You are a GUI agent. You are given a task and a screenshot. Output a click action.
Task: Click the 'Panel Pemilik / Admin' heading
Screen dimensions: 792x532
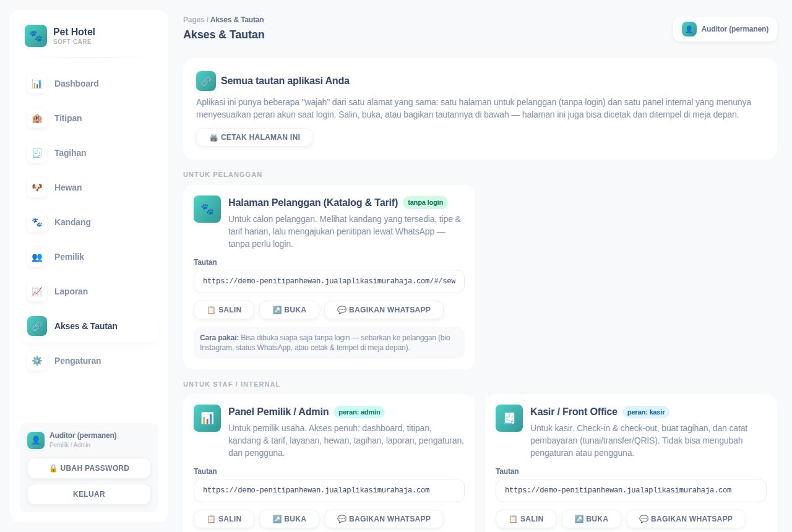pos(278,411)
